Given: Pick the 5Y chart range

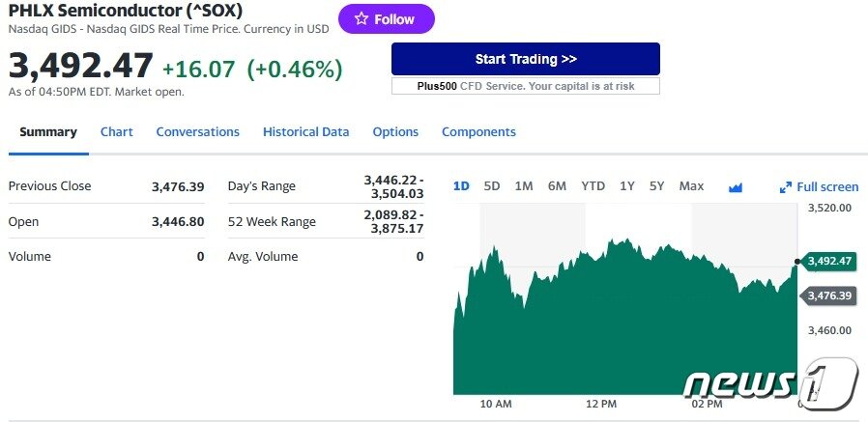Looking at the screenshot, I should pyautogui.click(x=657, y=186).
